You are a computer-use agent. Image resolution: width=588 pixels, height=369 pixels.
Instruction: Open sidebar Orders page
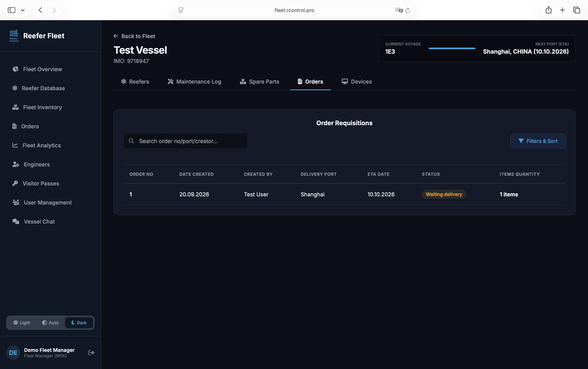tap(25, 126)
